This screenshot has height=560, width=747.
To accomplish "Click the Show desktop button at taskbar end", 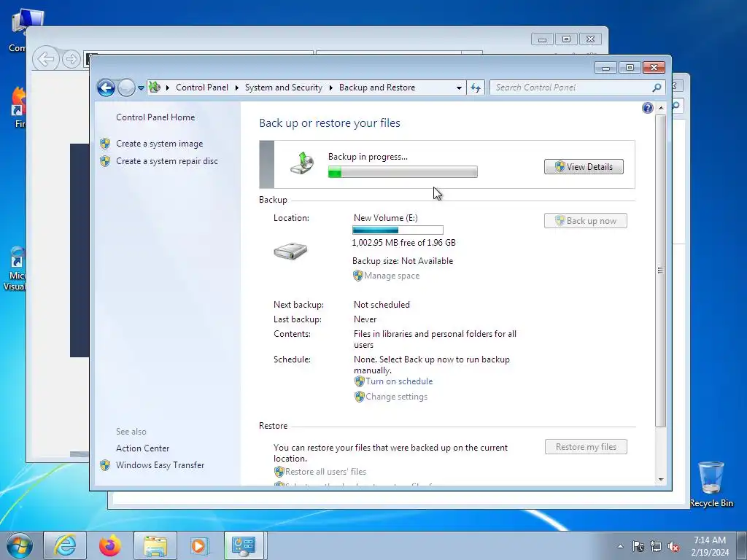I will coord(742,545).
